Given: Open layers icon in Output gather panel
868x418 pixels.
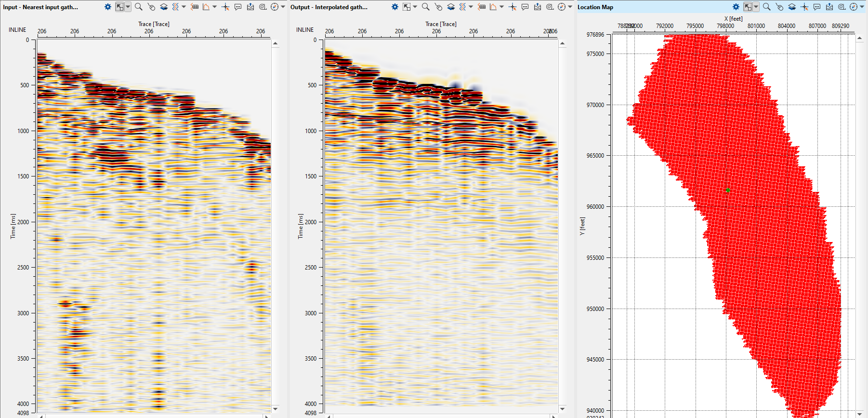Looking at the screenshot, I should (x=451, y=7).
